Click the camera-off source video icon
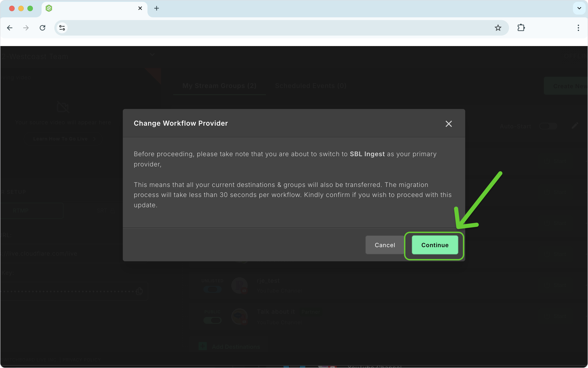Screen dimensions: 588x368 pyautogui.click(x=63, y=107)
